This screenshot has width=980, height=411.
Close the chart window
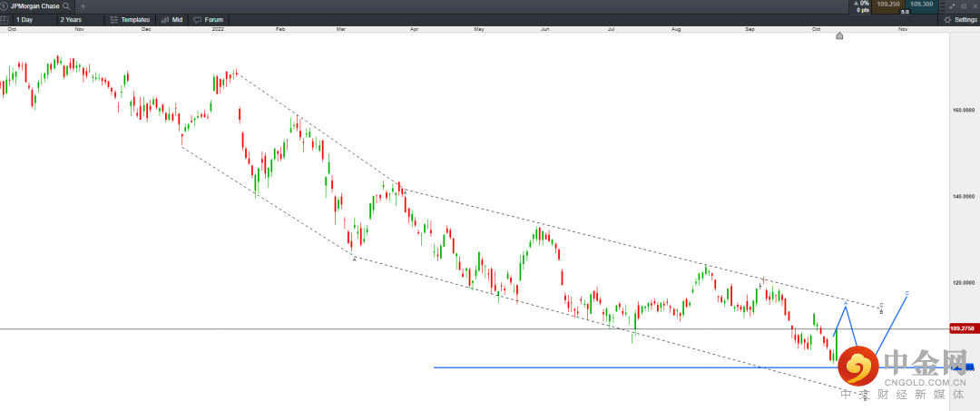pyautogui.click(x=975, y=6)
